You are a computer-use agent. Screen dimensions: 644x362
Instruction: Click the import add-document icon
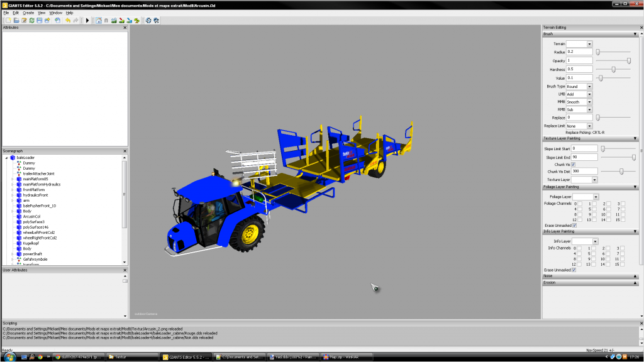57,20
